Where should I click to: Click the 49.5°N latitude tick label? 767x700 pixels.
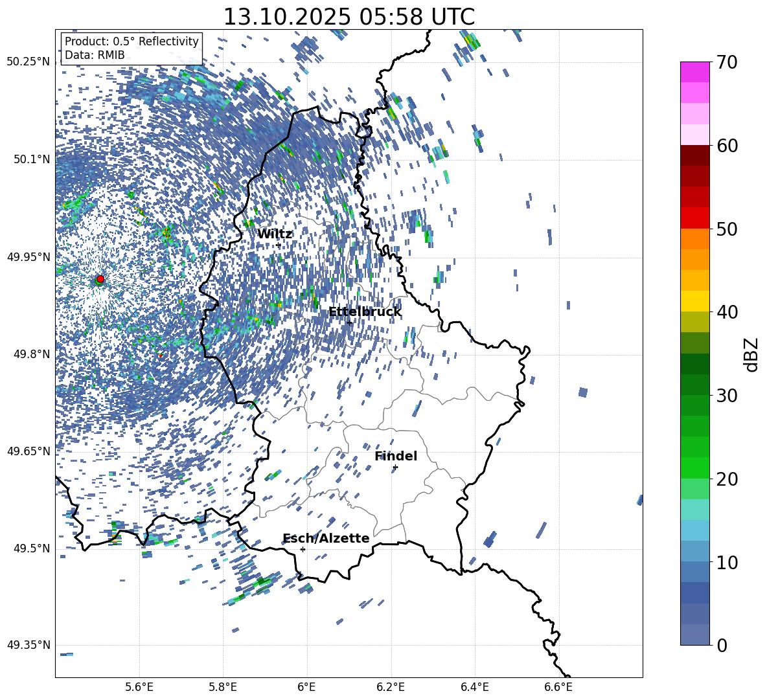pyautogui.click(x=32, y=548)
